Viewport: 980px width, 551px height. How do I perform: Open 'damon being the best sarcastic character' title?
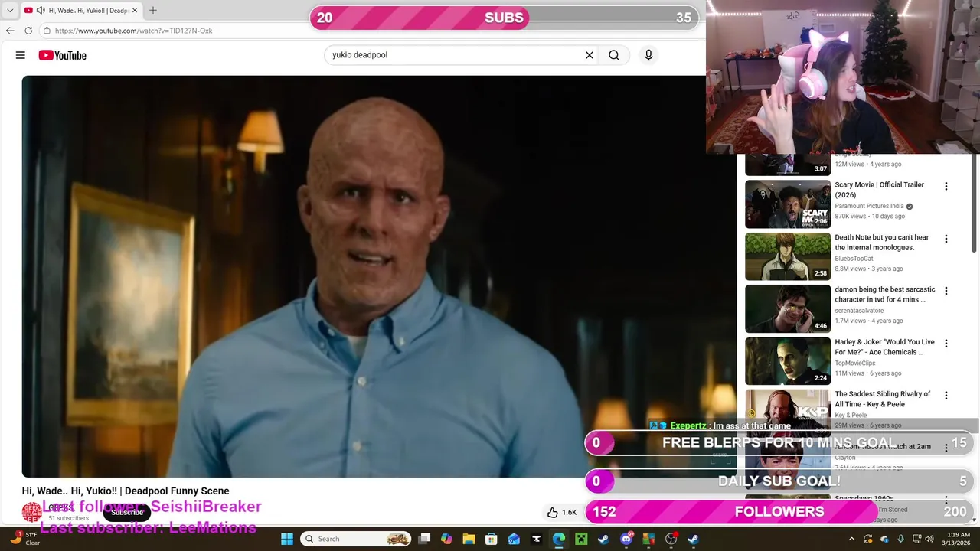[885, 295]
